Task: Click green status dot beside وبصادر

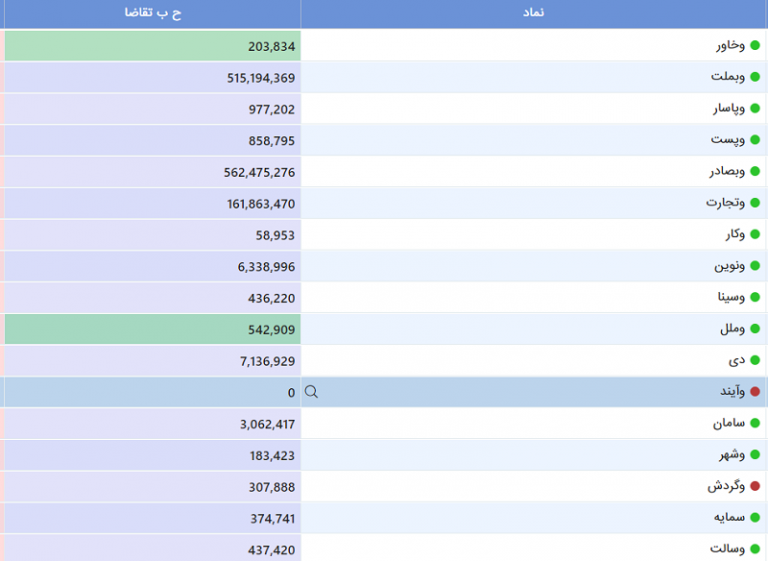Action: coord(755,171)
